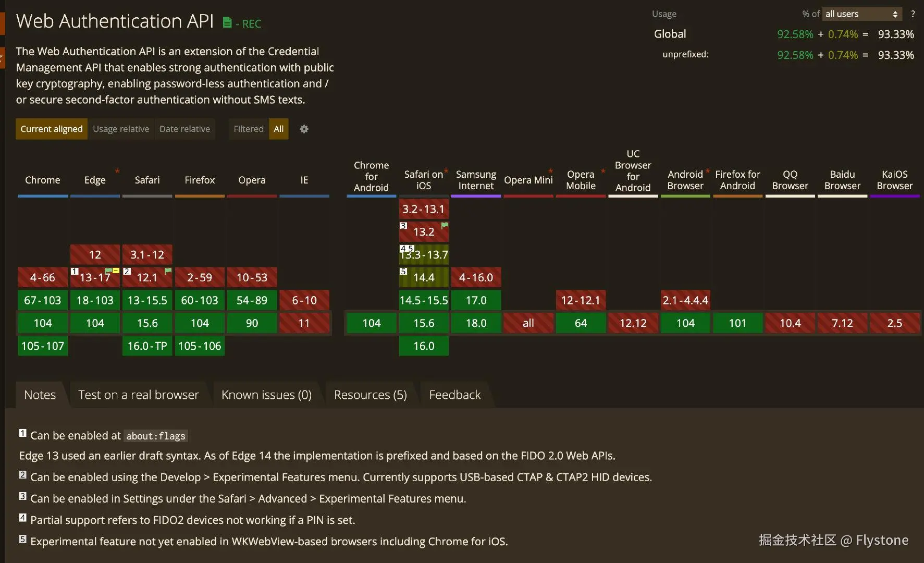Select Opera Mini 'all' cell
The width and height of the screenshot is (924, 563).
pyautogui.click(x=528, y=323)
